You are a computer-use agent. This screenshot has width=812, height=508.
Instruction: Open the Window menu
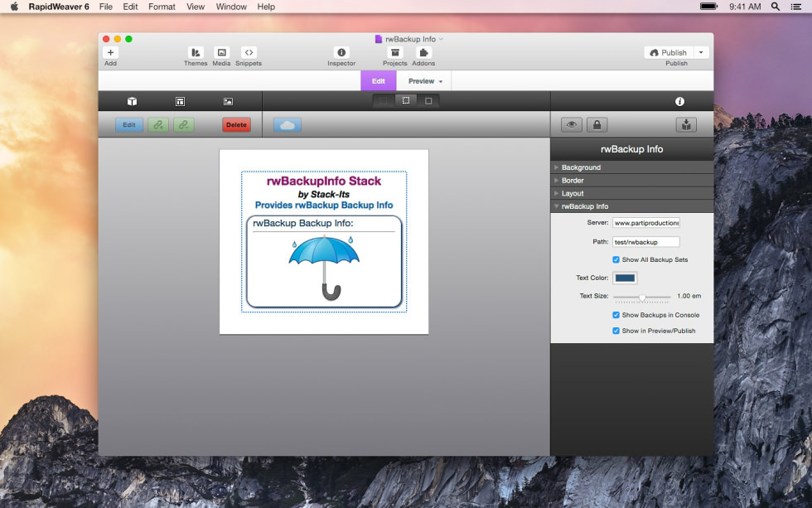click(x=231, y=7)
